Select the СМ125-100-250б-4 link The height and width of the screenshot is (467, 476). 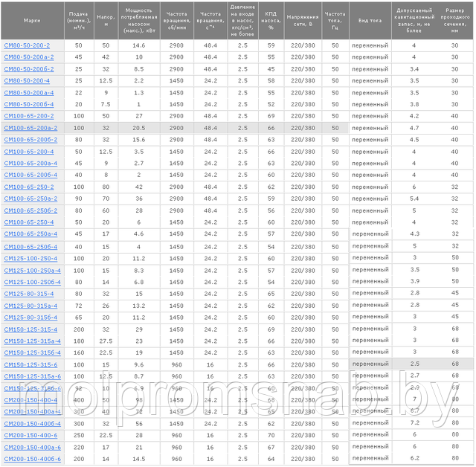pos(33,282)
